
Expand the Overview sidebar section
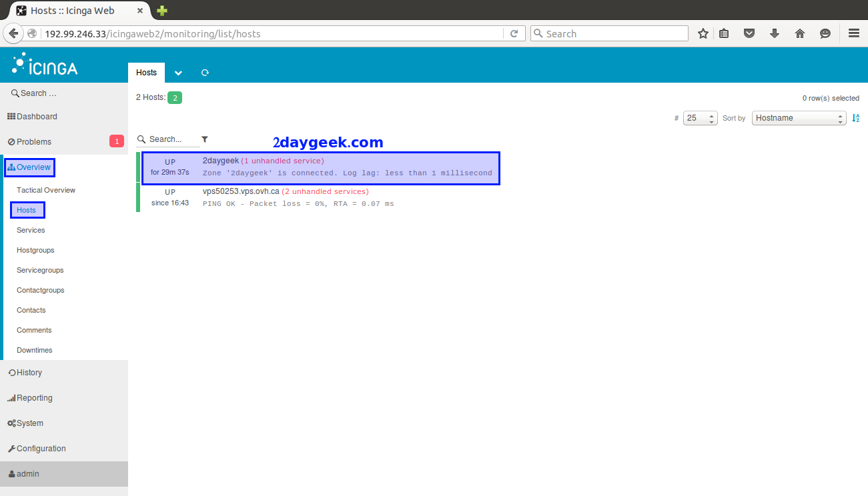tap(29, 167)
